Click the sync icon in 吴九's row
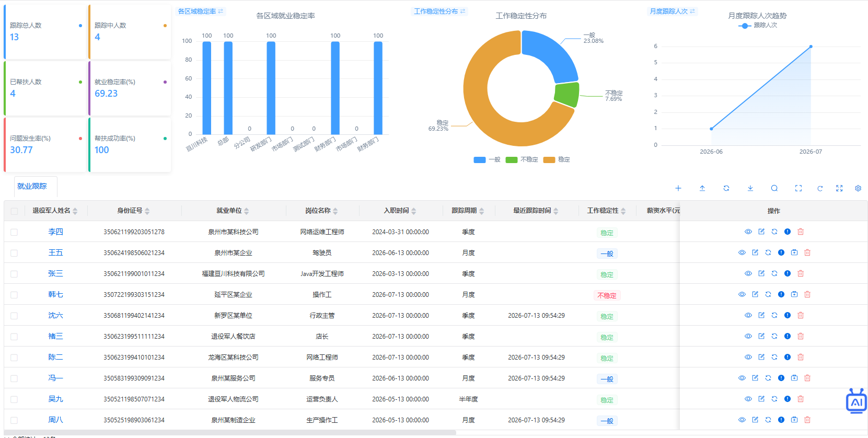This screenshot has height=438, width=868. coord(774,399)
